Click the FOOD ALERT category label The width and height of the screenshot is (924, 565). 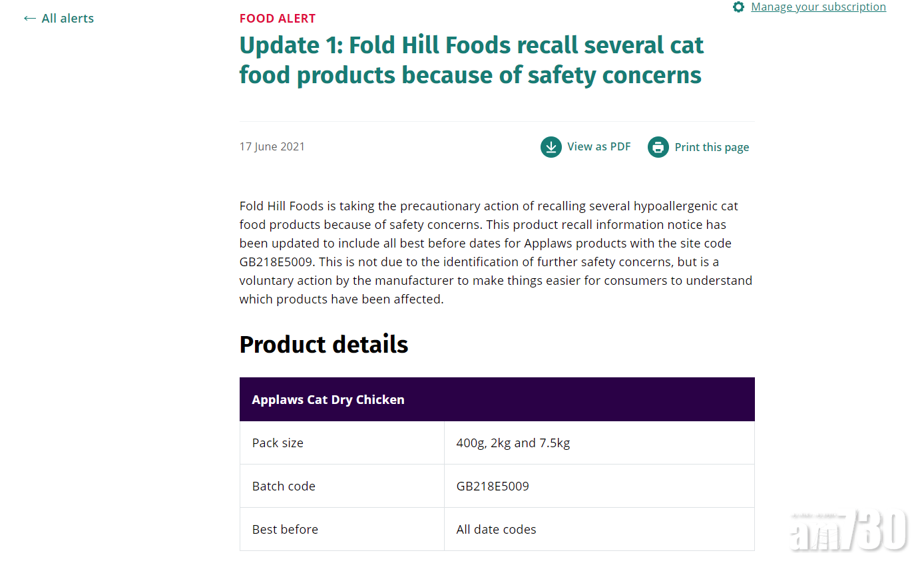coord(278,19)
